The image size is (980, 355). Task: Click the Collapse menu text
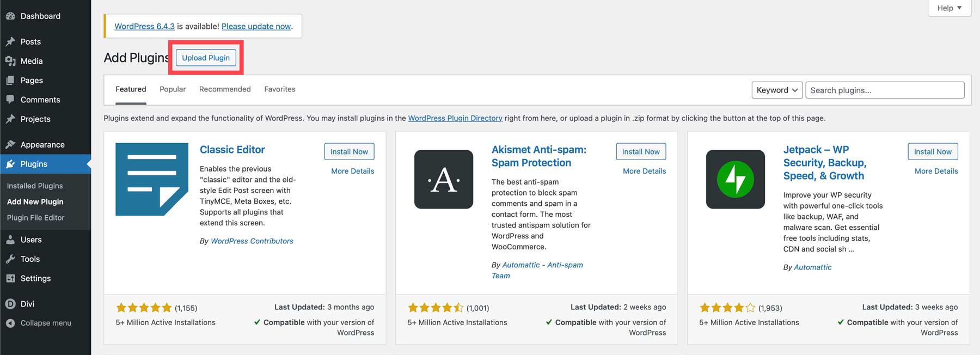(46, 323)
